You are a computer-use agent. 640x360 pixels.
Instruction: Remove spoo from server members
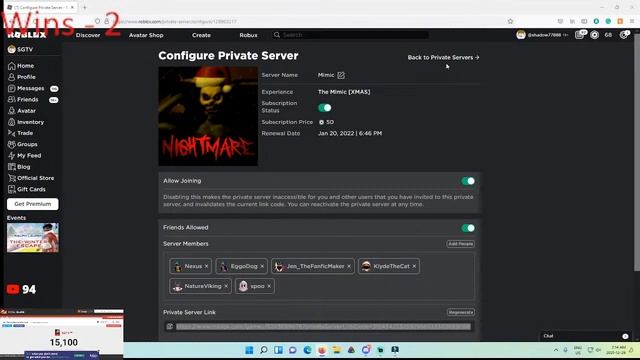click(269, 286)
